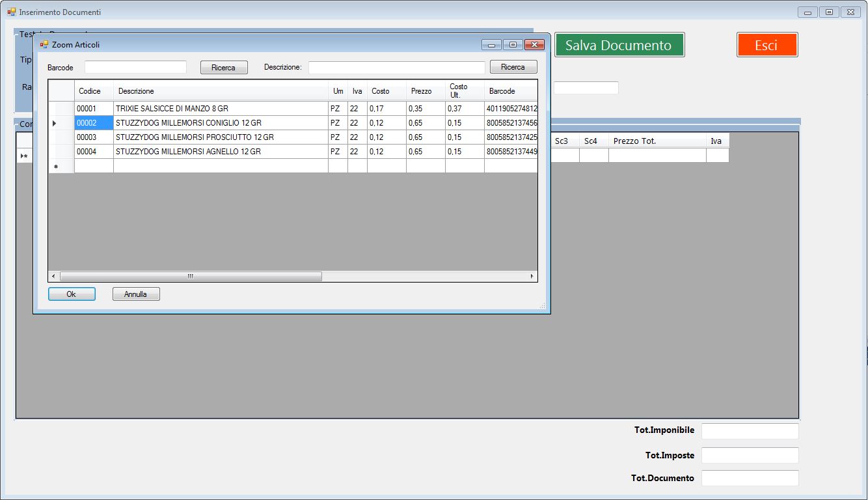Focus the Barcode input field
This screenshot has height=500, width=868.
135,67
